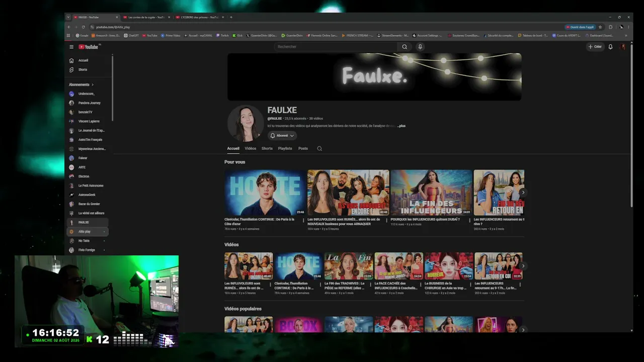Switch to the L'ICEBERG des prisons tab
Viewport: 644px width, 362px height.
(x=200, y=17)
